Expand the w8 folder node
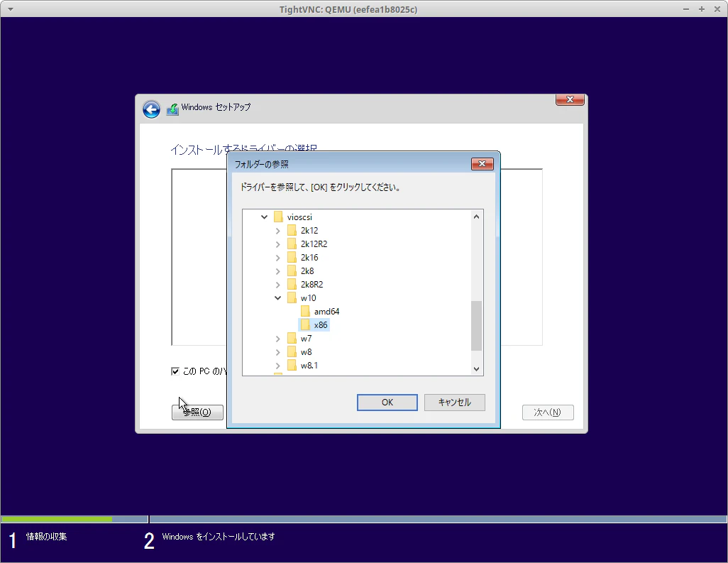Image resolution: width=728 pixels, height=563 pixels. [x=277, y=352]
